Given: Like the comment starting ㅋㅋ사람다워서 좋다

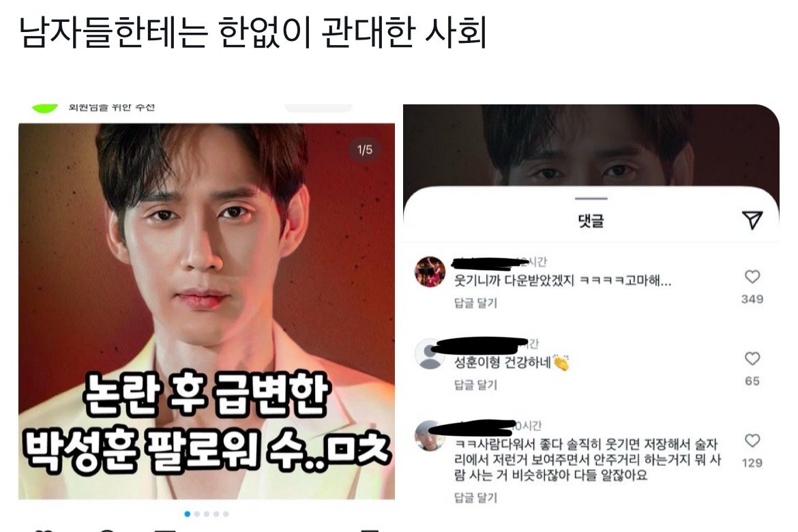Looking at the screenshot, I should (752, 441).
